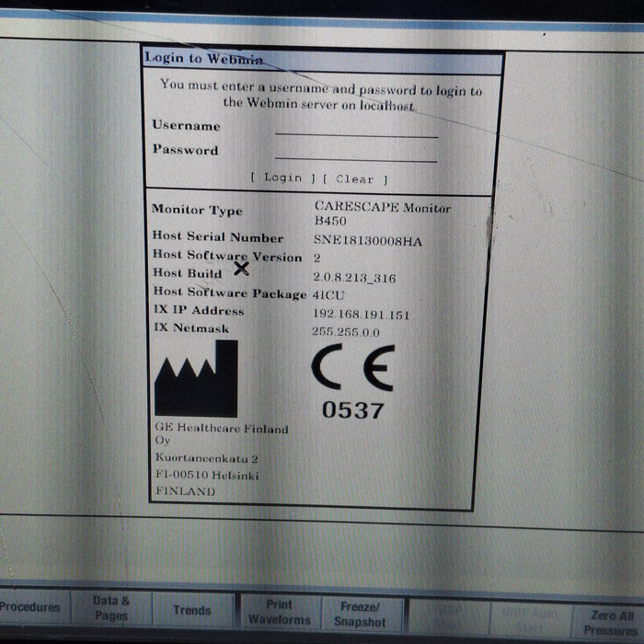Viewport: 644px width, 644px height.
Task: Tap Print Waveforms
Action: pyautogui.click(x=280, y=612)
